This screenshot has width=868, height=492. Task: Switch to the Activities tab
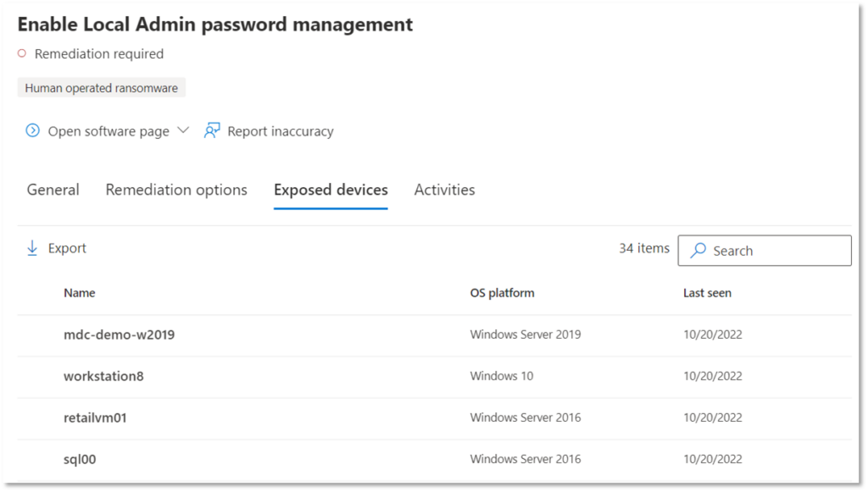click(444, 190)
